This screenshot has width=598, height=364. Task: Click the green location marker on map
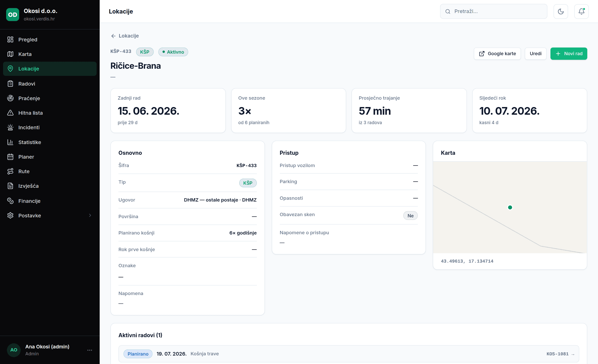(x=510, y=207)
